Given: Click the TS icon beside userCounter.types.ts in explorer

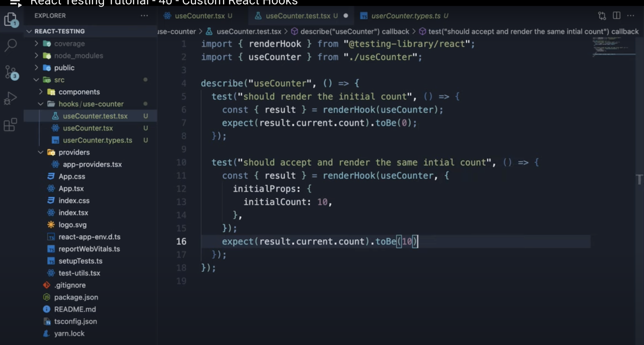Looking at the screenshot, I should (55, 140).
